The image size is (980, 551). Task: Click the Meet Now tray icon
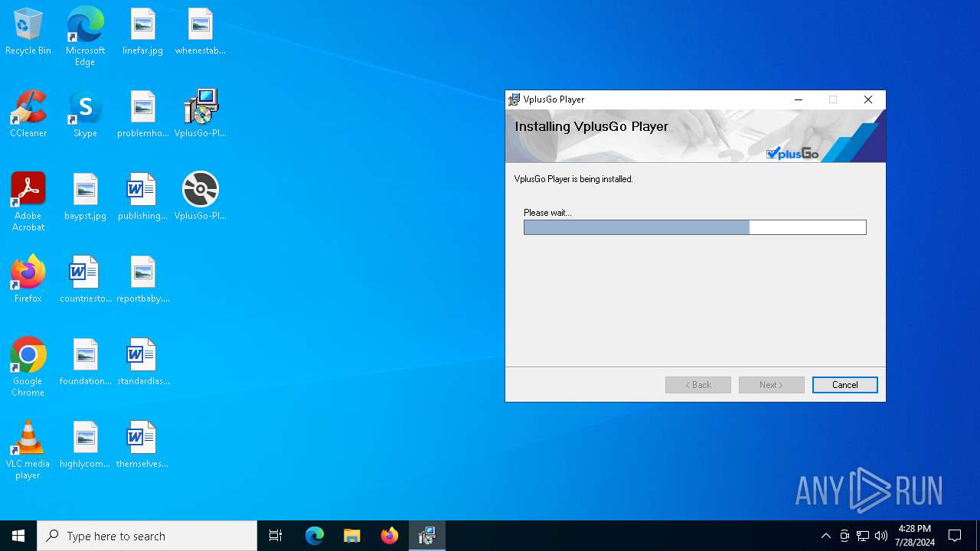coord(844,536)
